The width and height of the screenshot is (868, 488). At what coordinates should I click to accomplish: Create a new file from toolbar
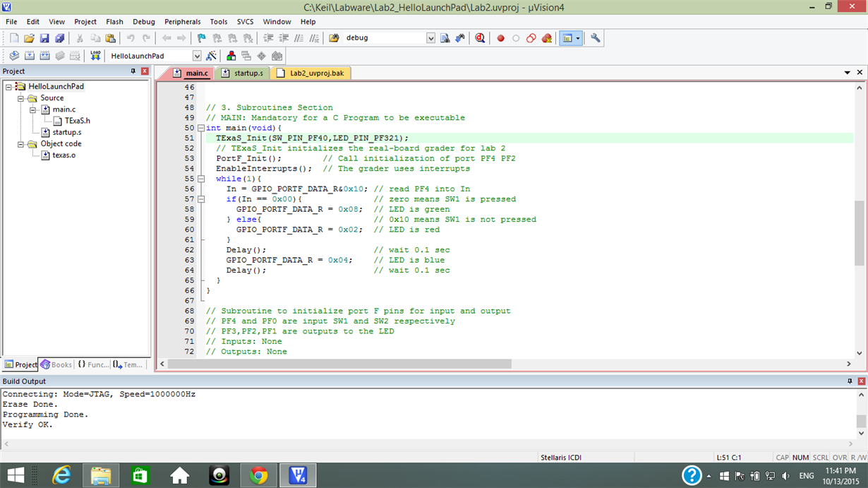13,38
